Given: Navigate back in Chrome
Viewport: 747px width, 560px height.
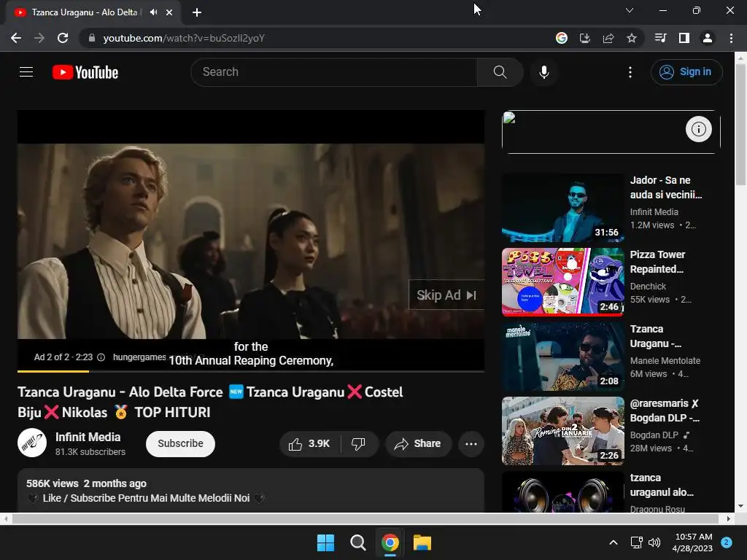Looking at the screenshot, I should 16,38.
